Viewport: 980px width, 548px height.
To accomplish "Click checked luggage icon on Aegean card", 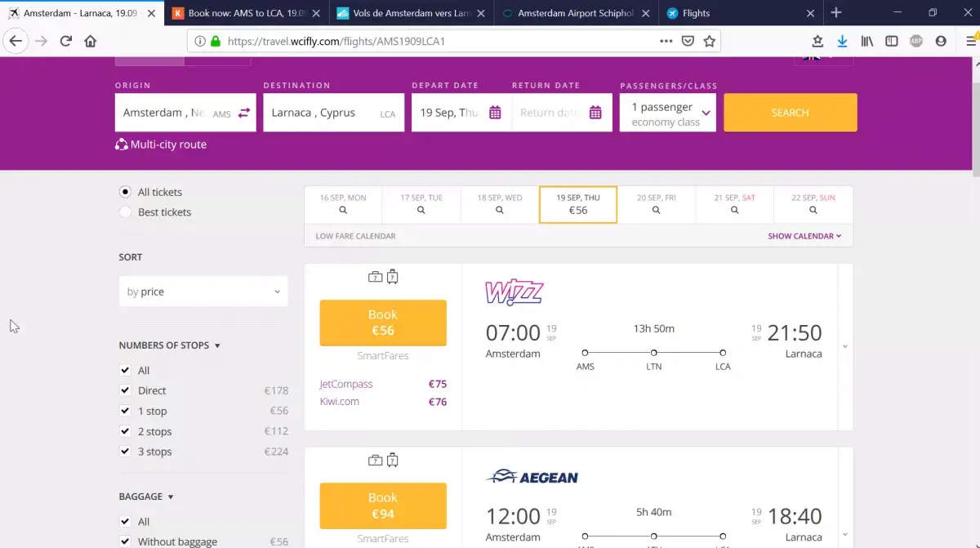I will pos(392,460).
